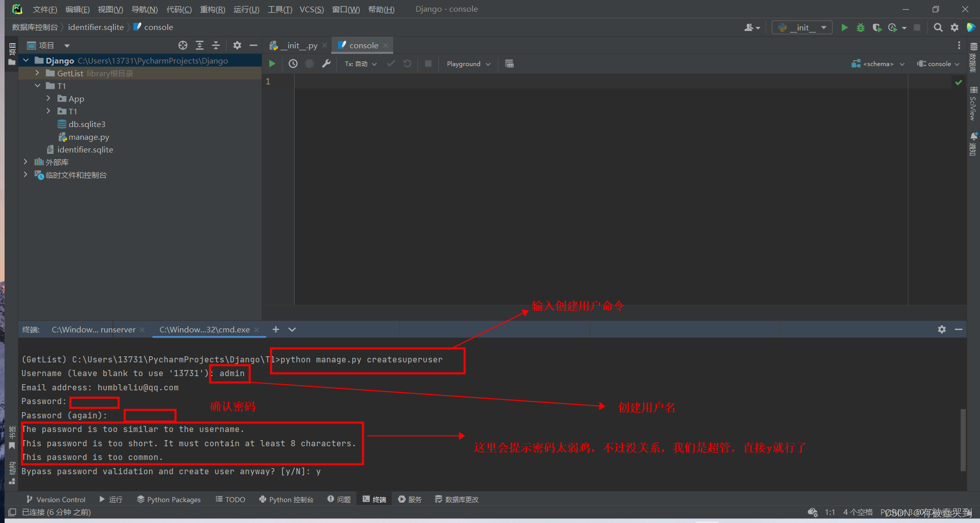Viewport: 980px width, 523px height.
Task: Click the Search Everywhere magnifier icon
Action: click(x=938, y=27)
